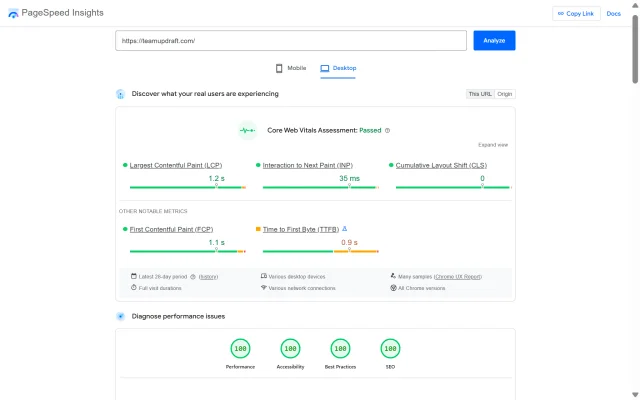Click the Copy Link button

(x=576, y=13)
